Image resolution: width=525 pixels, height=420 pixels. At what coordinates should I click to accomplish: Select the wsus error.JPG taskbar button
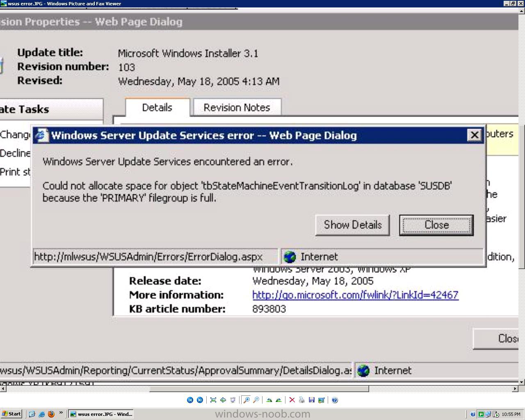pos(101,414)
